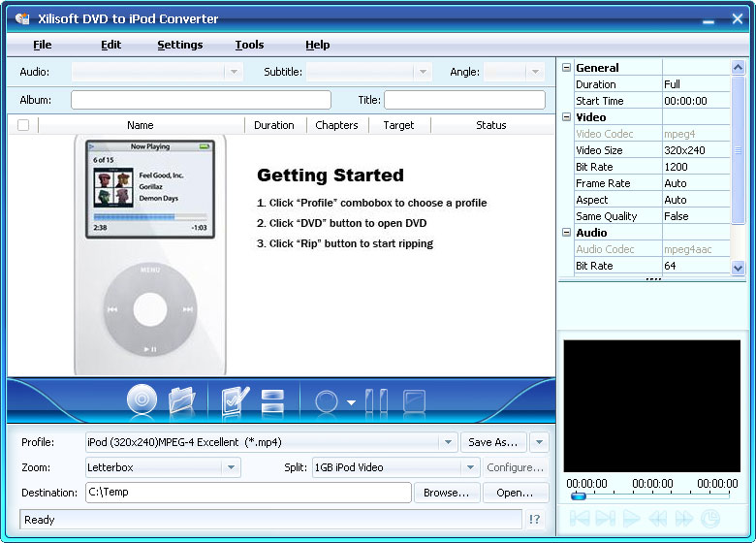Open the Angle dropdown
Screen dimensions: 756x543
(535, 72)
